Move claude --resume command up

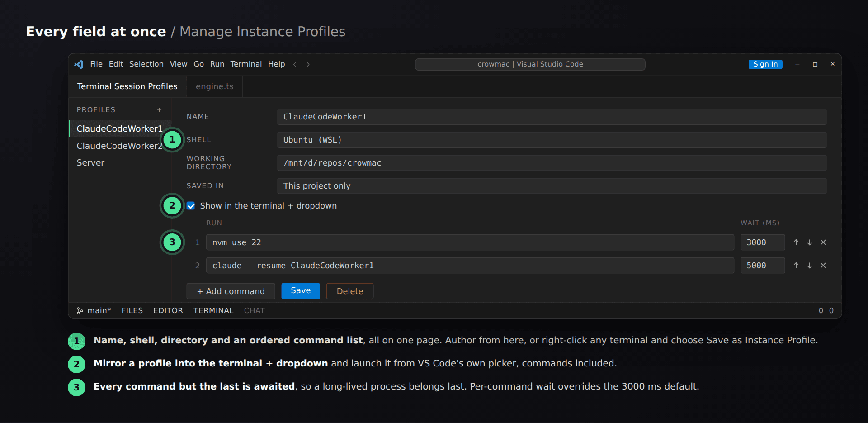(x=796, y=266)
